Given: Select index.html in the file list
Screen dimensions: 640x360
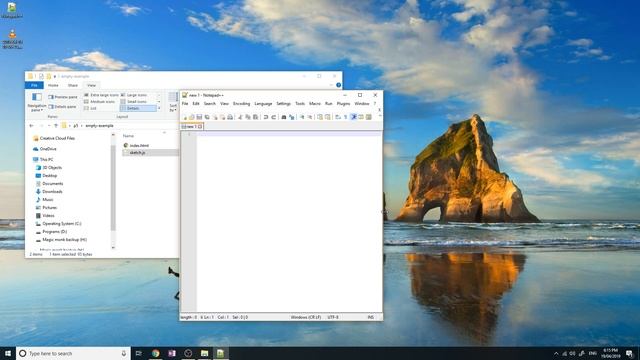Looking at the screenshot, I should tap(139, 145).
